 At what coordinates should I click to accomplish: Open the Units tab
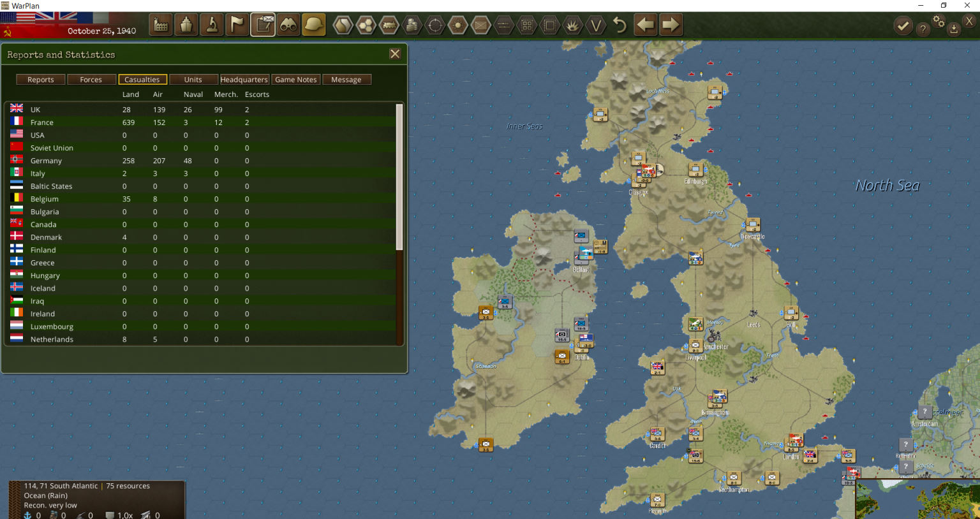193,80
